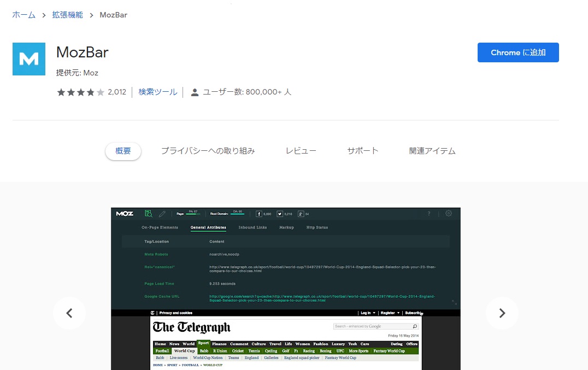Click the 提供元: Moz publisher text
This screenshot has height=370, width=588.
[77, 73]
